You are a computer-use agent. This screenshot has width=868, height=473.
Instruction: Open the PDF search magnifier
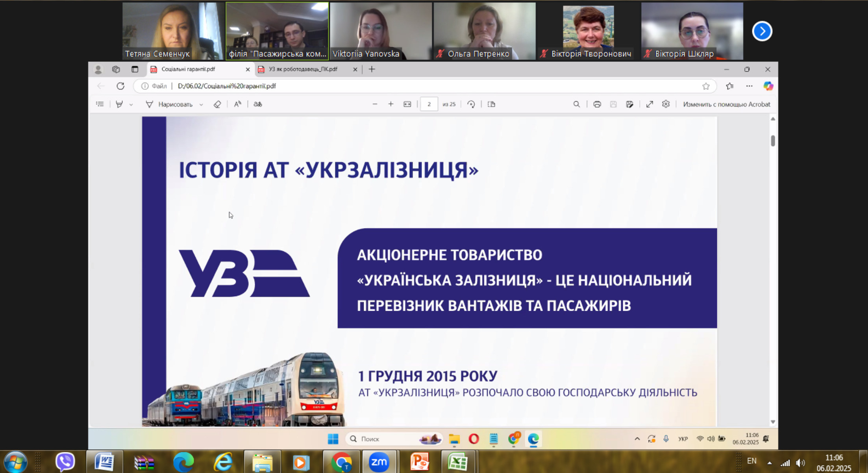[x=577, y=104]
